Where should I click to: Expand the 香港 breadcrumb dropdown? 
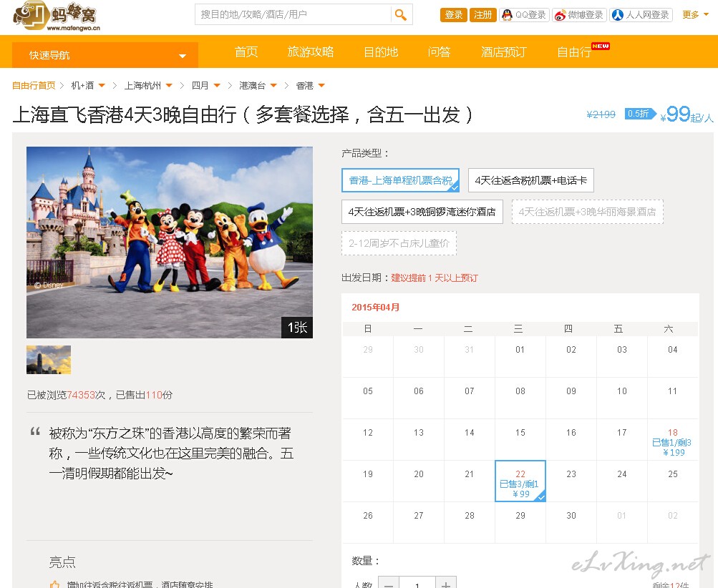tap(321, 86)
